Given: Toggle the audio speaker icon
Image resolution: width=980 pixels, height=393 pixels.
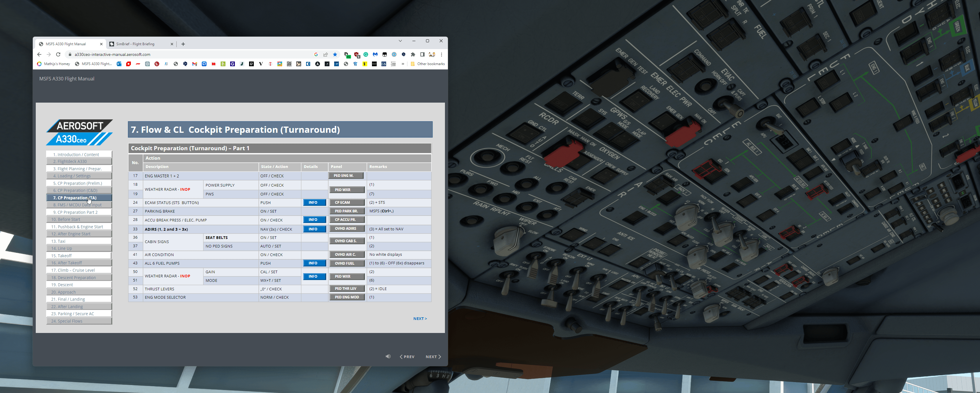Looking at the screenshot, I should pyautogui.click(x=388, y=356).
